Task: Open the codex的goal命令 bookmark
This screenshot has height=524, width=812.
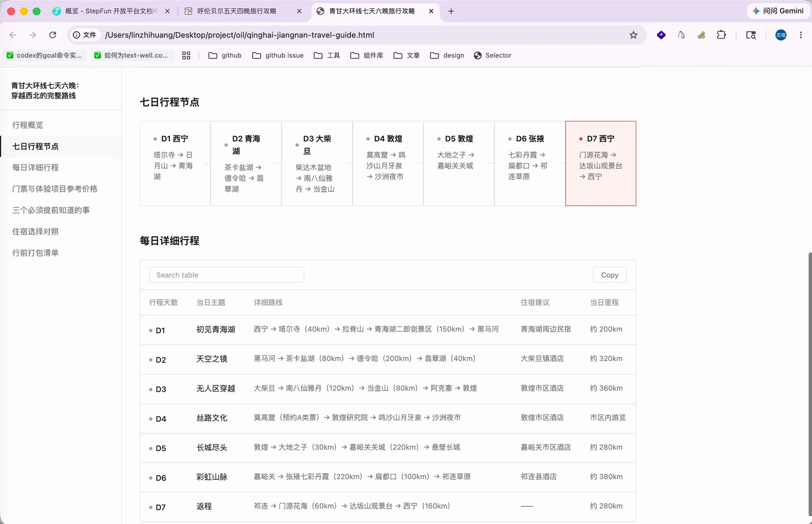Action: click(x=44, y=55)
